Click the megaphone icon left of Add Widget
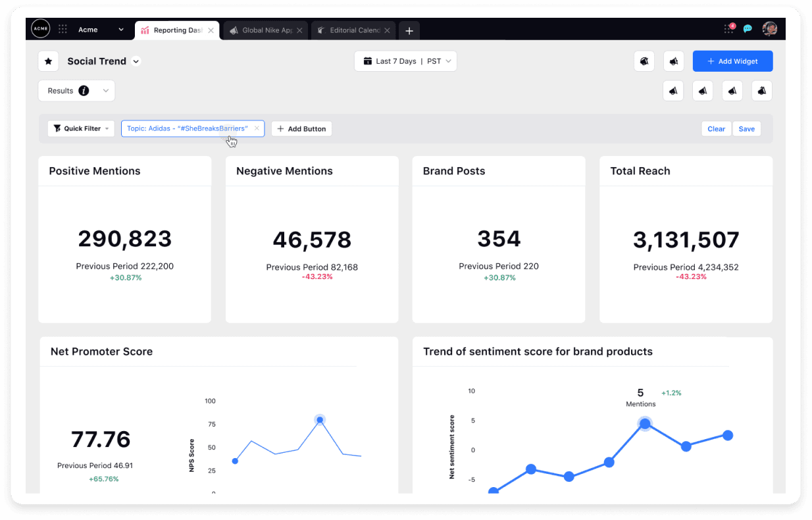Image resolution: width=812 pixels, height=520 pixels. pos(673,61)
